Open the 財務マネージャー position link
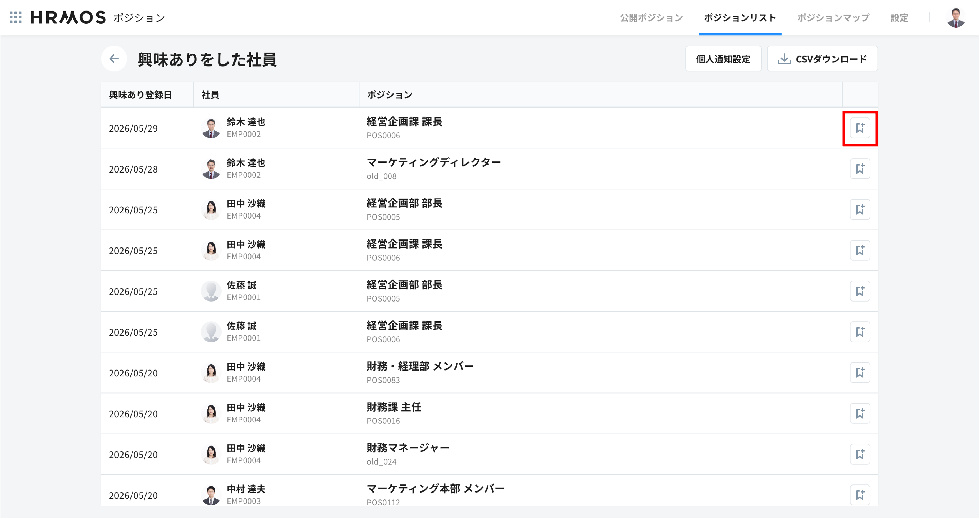The width and height of the screenshot is (980, 519). (x=408, y=448)
